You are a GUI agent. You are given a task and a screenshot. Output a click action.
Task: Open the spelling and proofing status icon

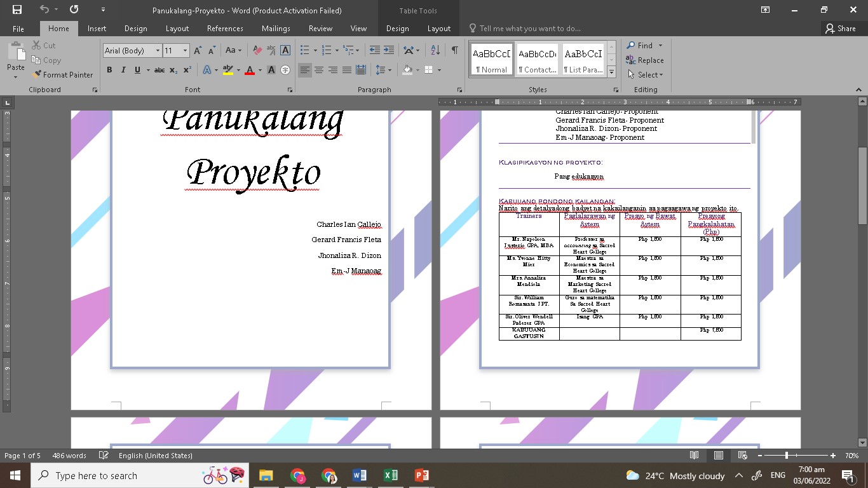(x=104, y=456)
